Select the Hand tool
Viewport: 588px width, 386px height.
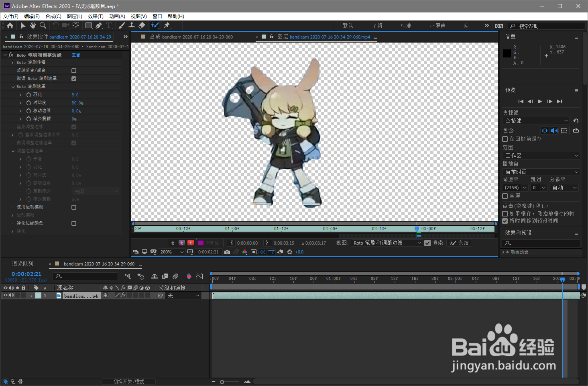coord(33,25)
